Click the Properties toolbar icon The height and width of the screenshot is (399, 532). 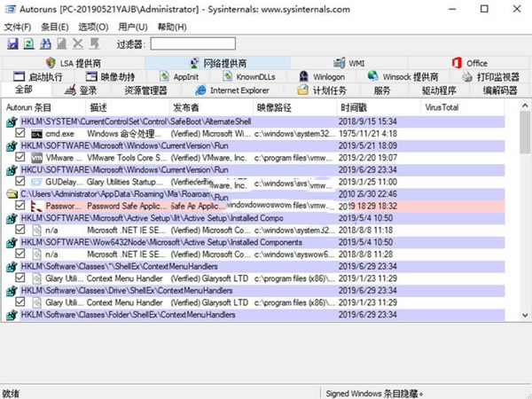(x=61, y=43)
